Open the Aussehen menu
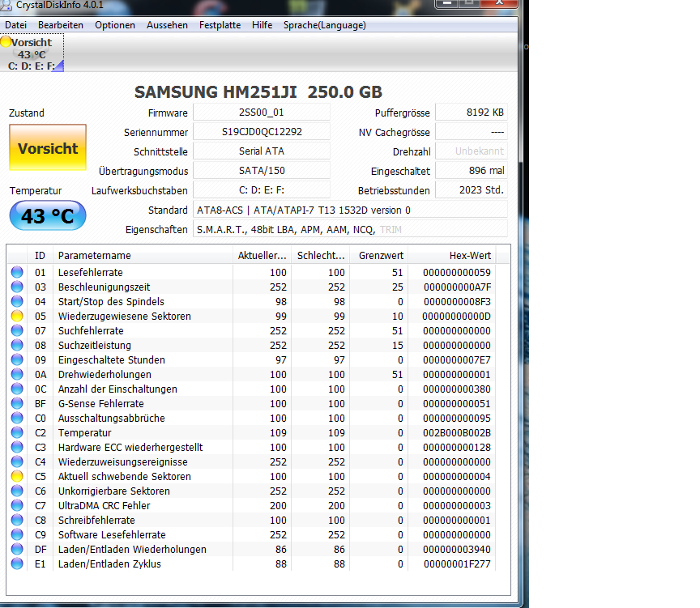 (167, 25)
